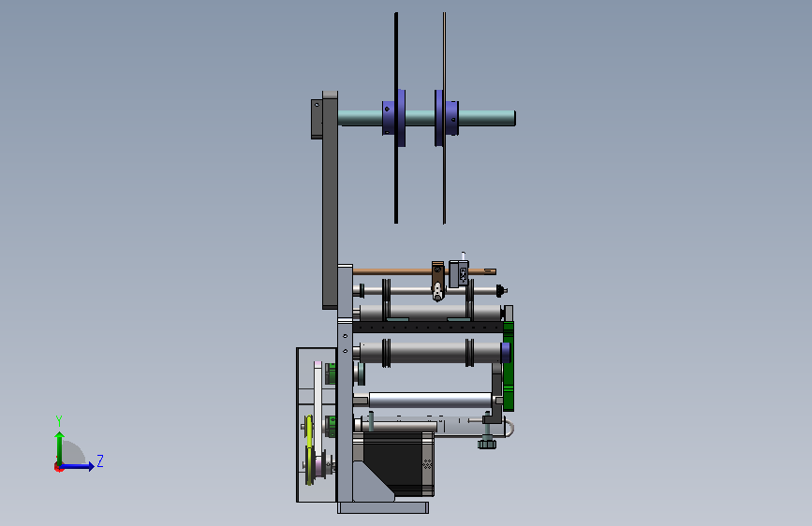Image resolution: width=812 pixels, height=526 pixels.
Task: Select the green adjustment knob at lower right
Action: pos(487,444)
